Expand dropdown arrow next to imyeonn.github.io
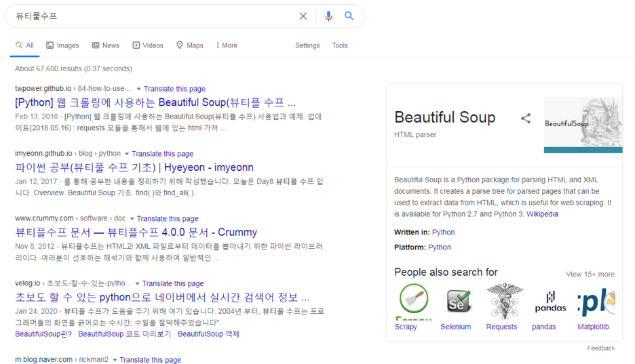This screenshot has width=635, height=364. 127,154
